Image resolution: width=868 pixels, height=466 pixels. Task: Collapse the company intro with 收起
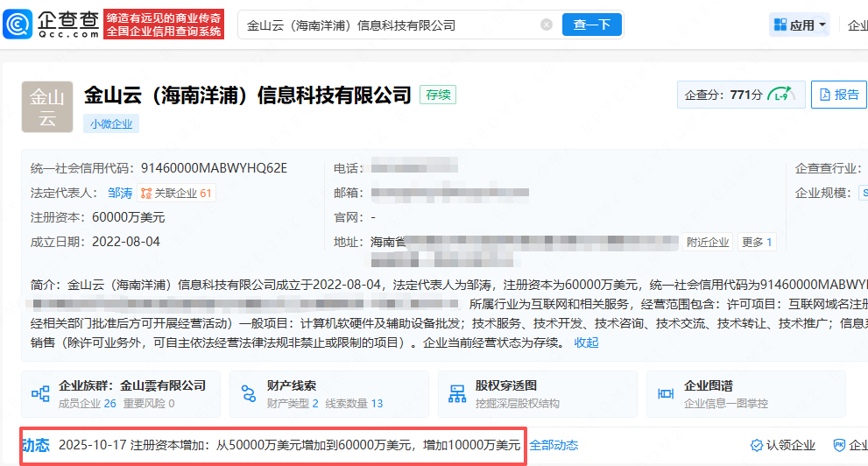(x=587, y=342)
